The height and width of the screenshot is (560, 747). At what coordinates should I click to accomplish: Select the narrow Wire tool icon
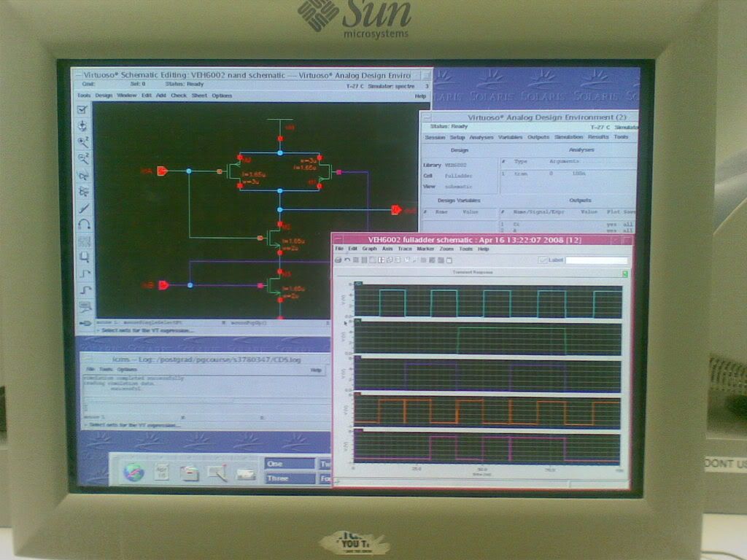point(85,274)
